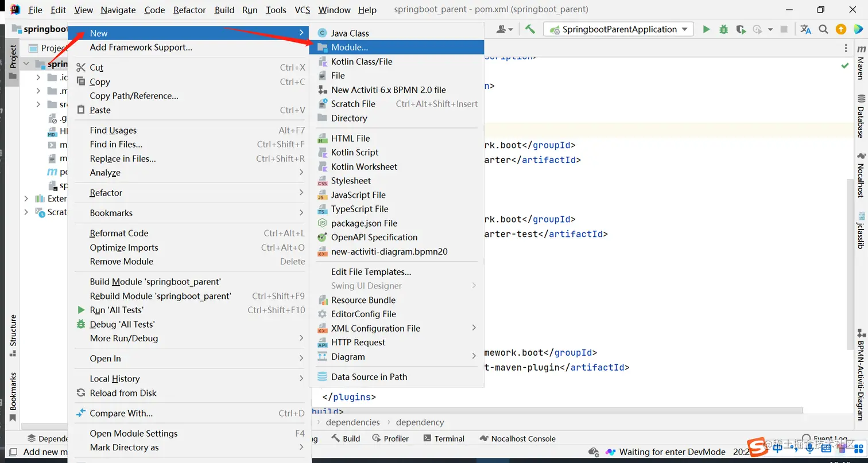This screenshot has height=463, width=868.
Task: Select Add Framework Support...
Action: point(189,47)
